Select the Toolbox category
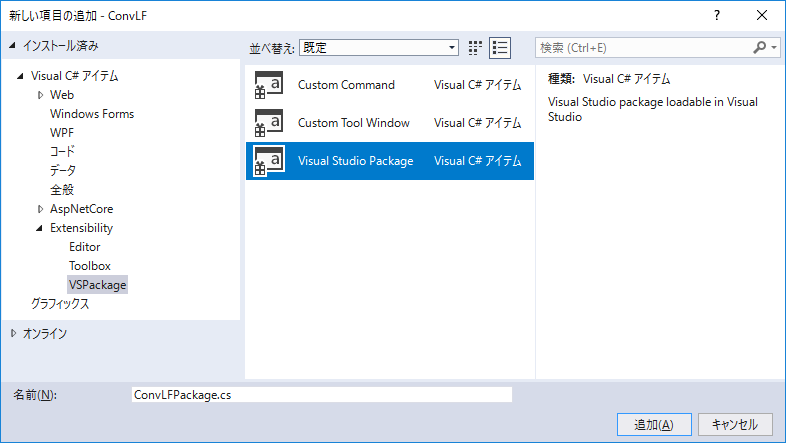786x443 pixels. 90,266
